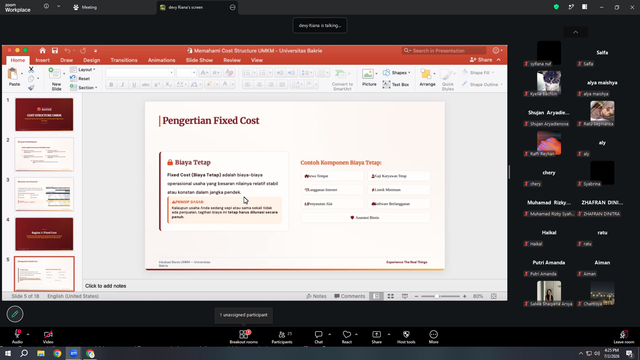Click zoom out minus button in status bar
Image resolution: width=640 pixels, height=360 pixels.
pos(416,296)
